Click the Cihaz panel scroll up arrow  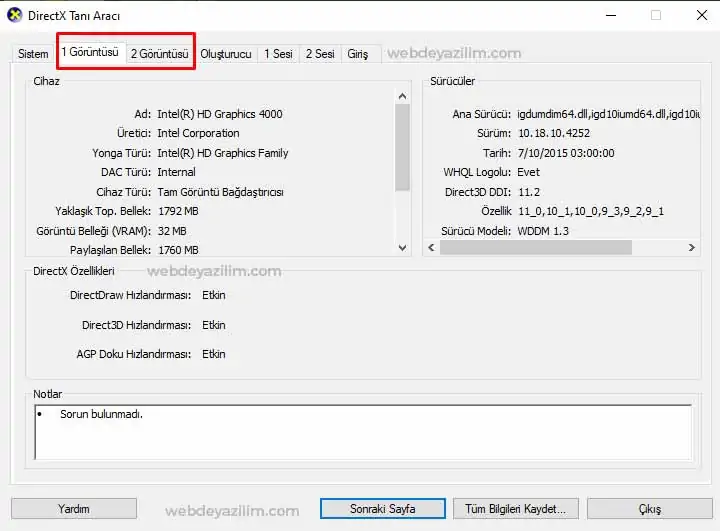403,96
